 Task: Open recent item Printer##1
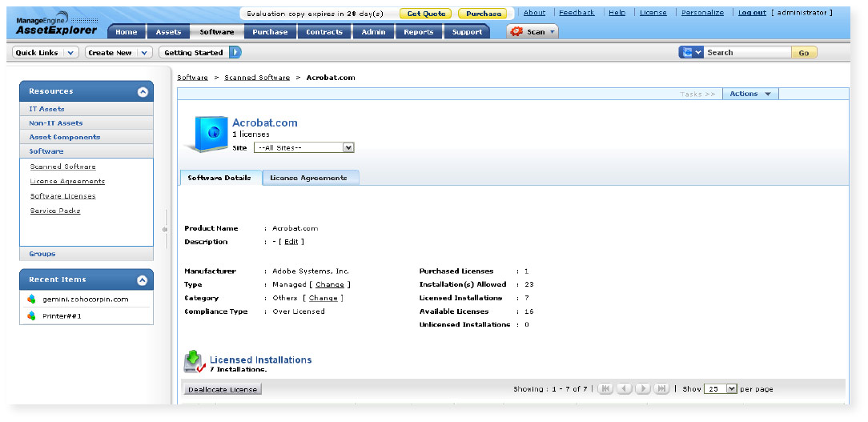[x=62, y=317]
